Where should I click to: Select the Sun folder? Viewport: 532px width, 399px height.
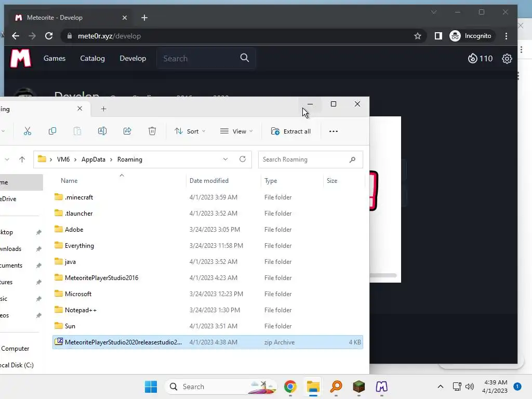coord(208,326)
